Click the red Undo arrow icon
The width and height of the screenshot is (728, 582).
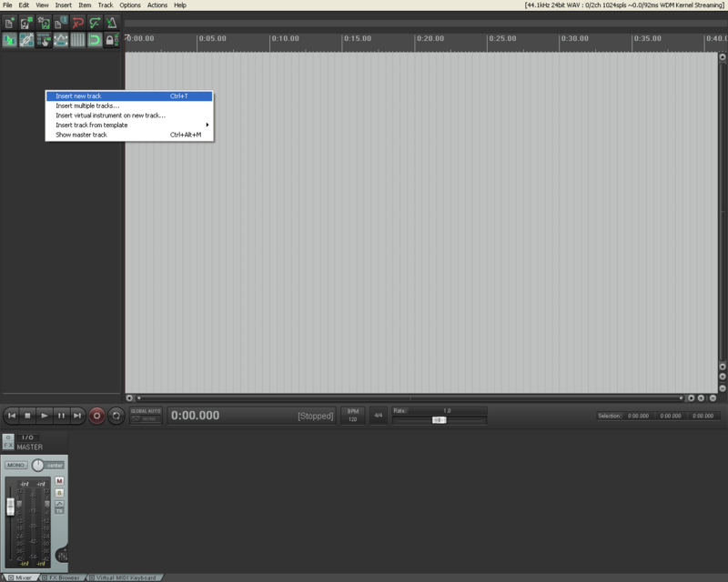coord(77,23)
